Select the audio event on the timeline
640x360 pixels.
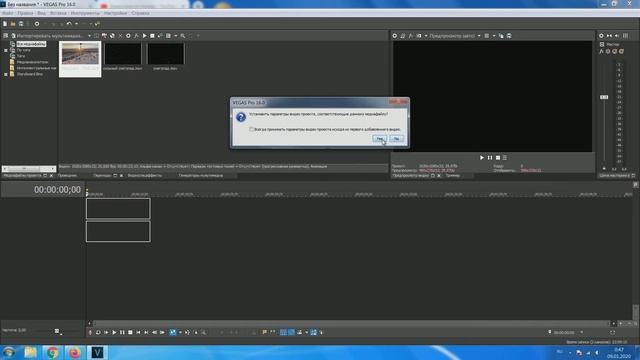(x=118, y=231)
